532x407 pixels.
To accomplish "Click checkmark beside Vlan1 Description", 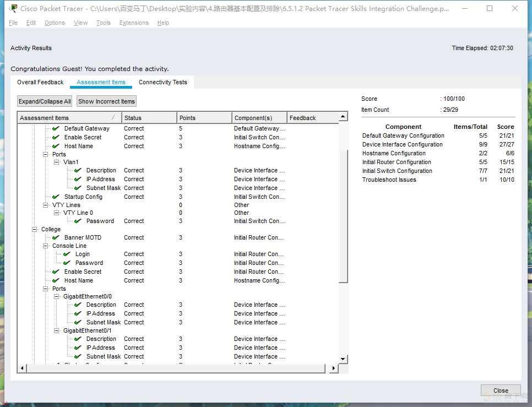I will (78, 170).
